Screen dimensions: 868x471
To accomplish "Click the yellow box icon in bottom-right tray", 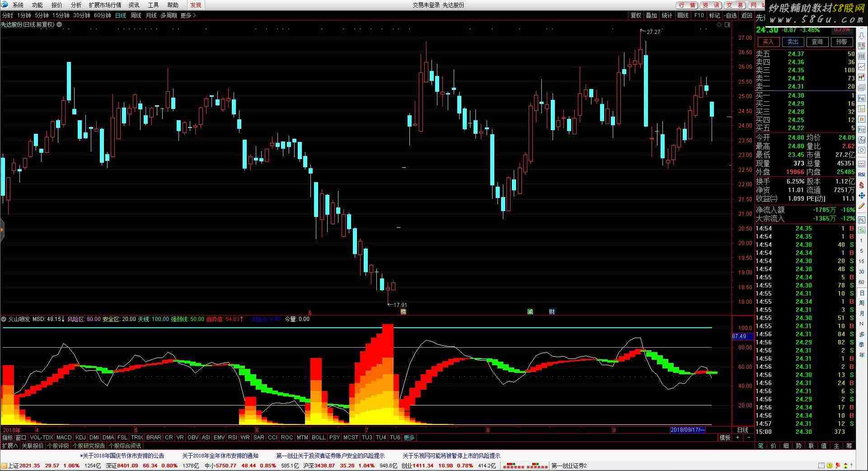I will click(x=830, y=466).
